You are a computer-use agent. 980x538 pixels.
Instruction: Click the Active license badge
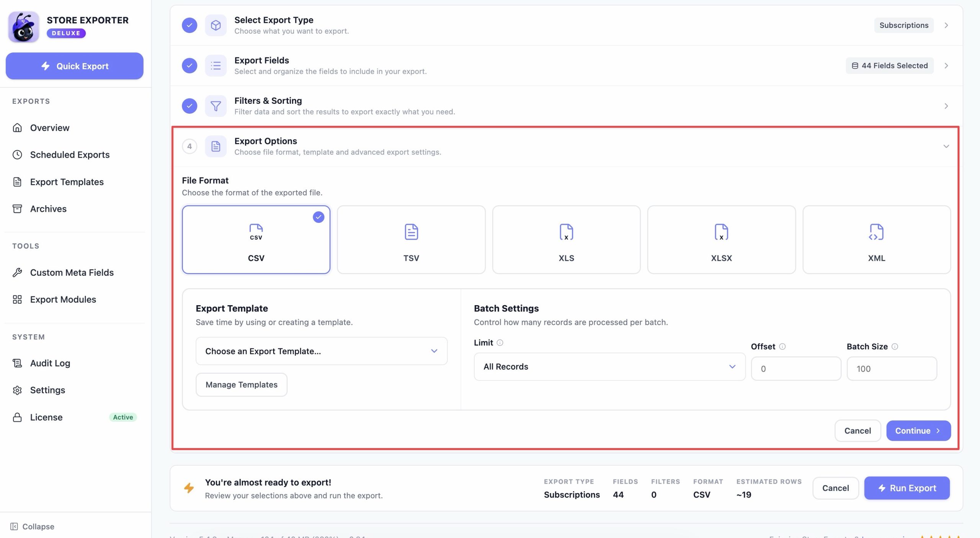[x=123, y=417]
